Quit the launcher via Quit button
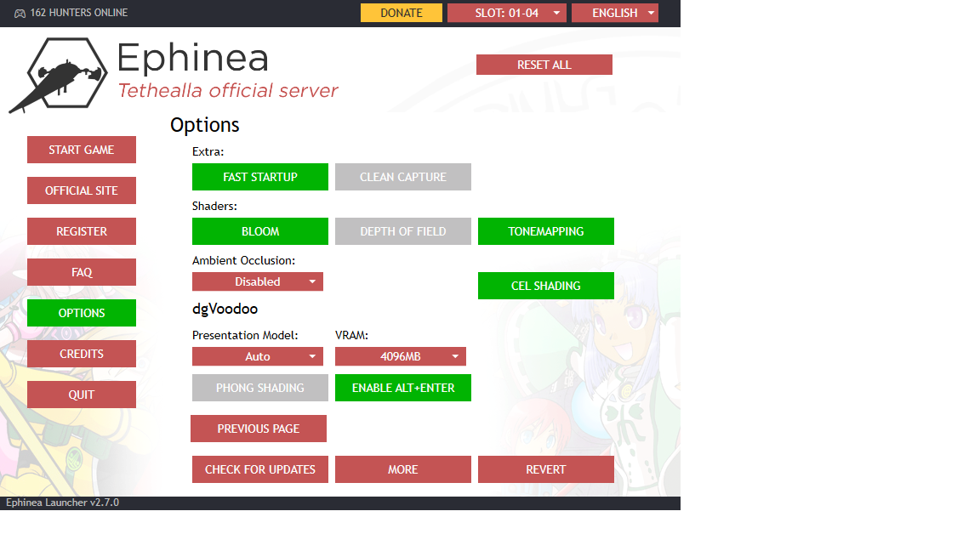980x551 pixels. click(82, 395)
